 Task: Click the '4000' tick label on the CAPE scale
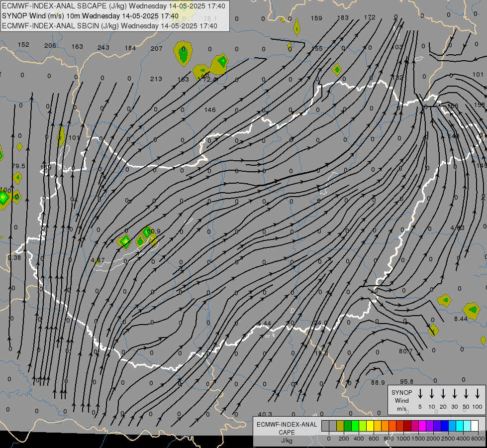click(x=463, y=439)
